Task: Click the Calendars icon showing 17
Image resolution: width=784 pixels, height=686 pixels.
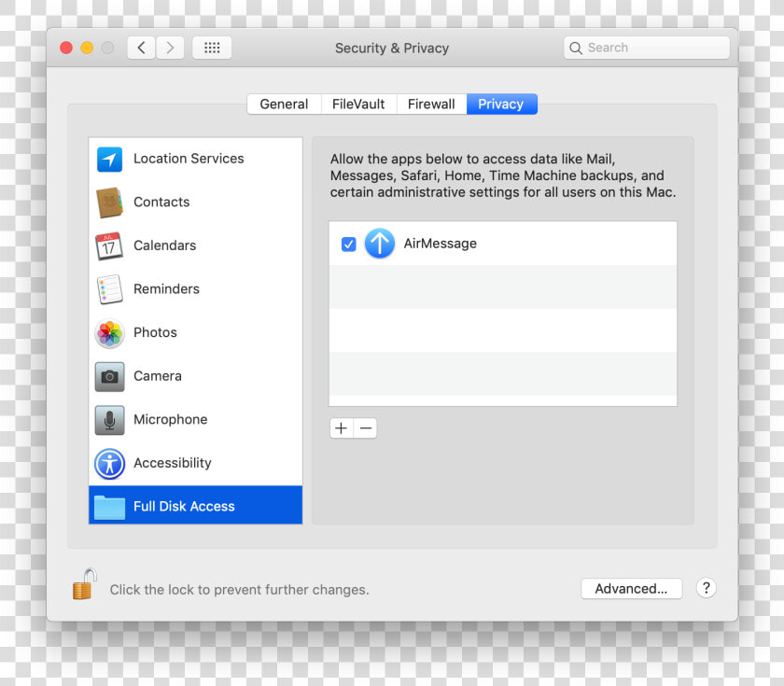Action: pyautogui.click(x=109, y=246)
